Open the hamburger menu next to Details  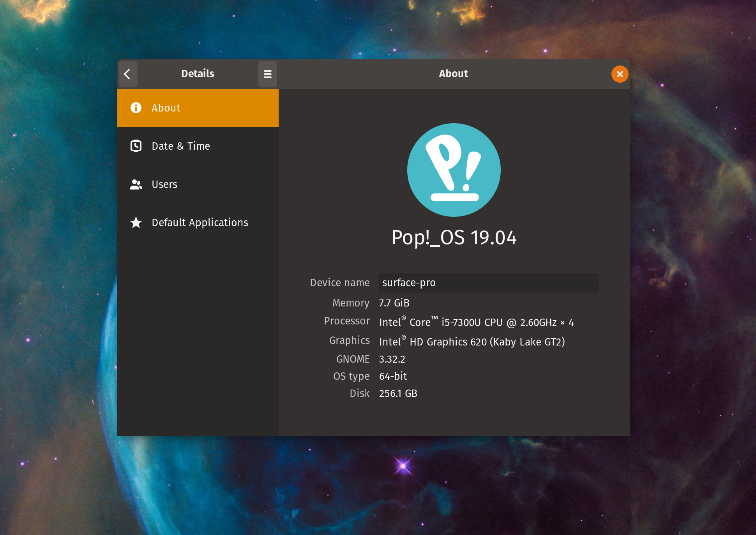point(267,74)
